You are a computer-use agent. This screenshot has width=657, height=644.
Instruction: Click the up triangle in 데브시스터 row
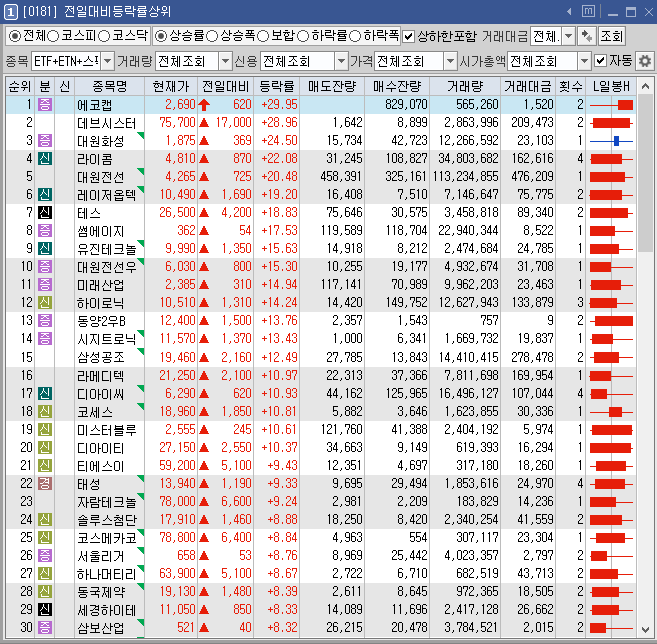(204, 122)
